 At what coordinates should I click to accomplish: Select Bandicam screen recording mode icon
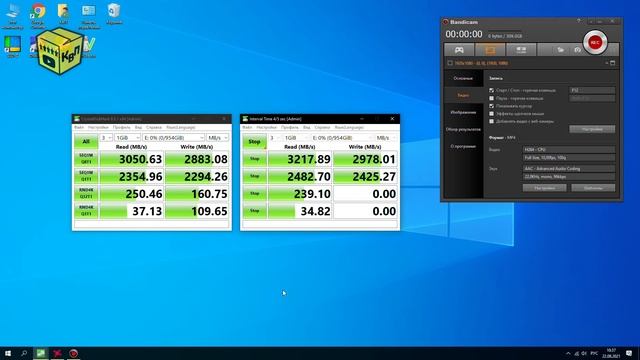pos(490,50)
